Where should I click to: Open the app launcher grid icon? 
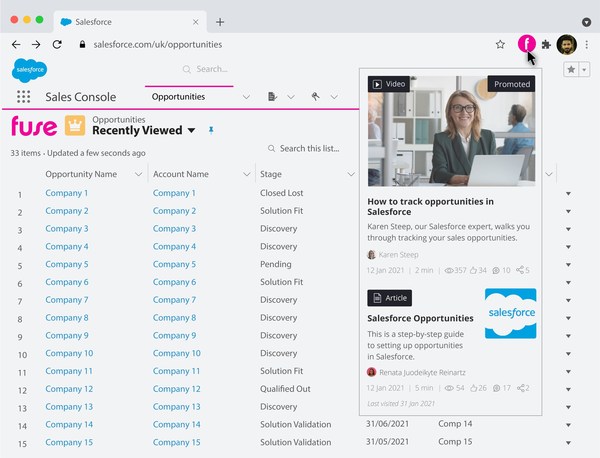point(23,97)
